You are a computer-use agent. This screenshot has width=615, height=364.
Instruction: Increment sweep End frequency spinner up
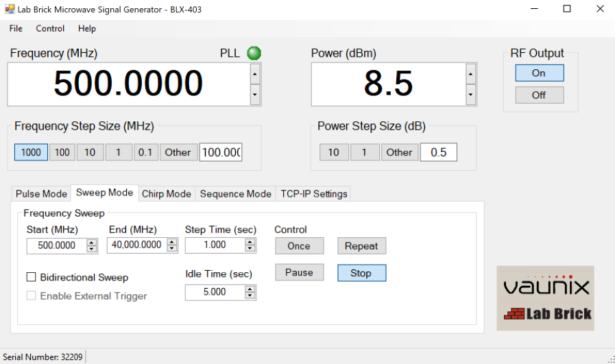pos(172,242)
